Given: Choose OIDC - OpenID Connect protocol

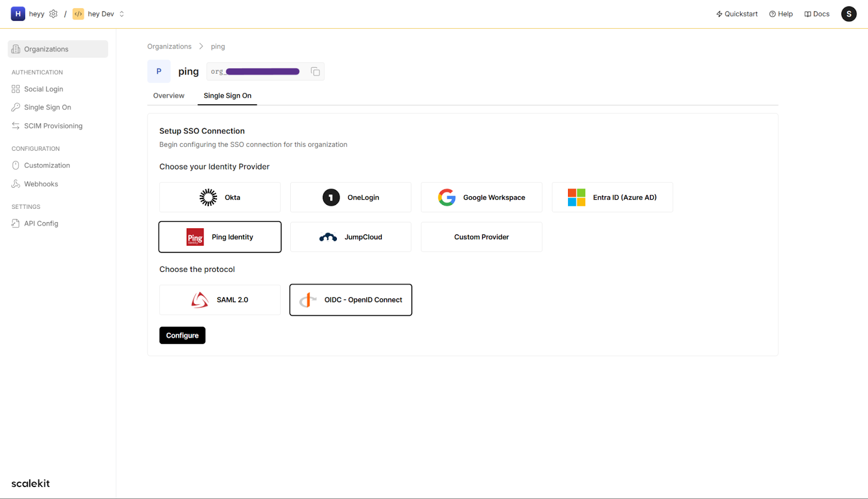Looking at the screenshot, I should pyautogui.click(x=350, y=300).
